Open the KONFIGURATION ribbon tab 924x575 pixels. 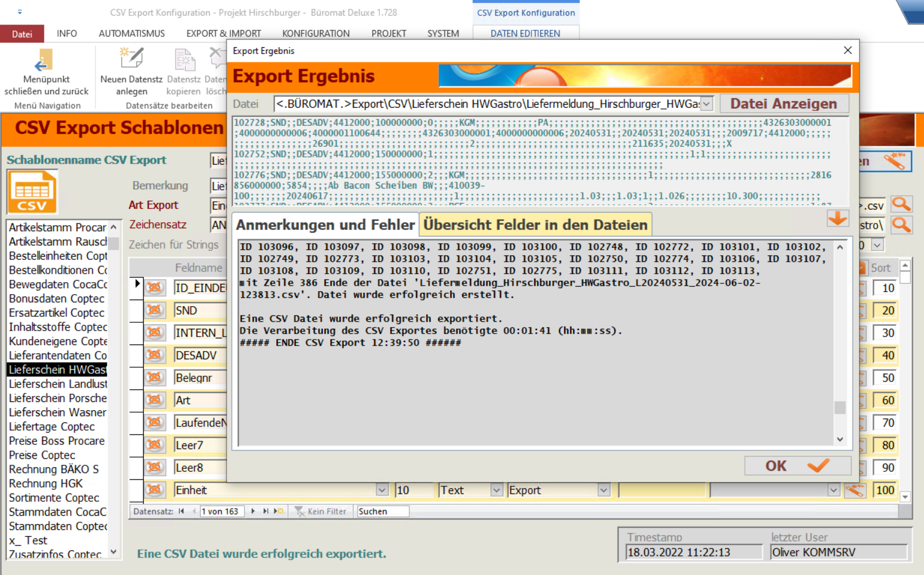pyautogui.click(x=316, y=34)
